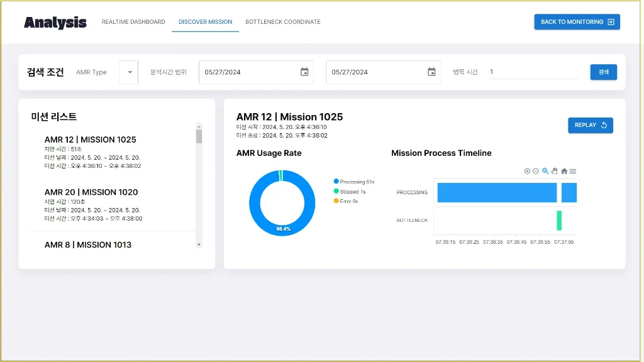Viewport: 644px width, 362px height.
Task: Expand the AMR Type dropdown
Action: coord(130,72)
